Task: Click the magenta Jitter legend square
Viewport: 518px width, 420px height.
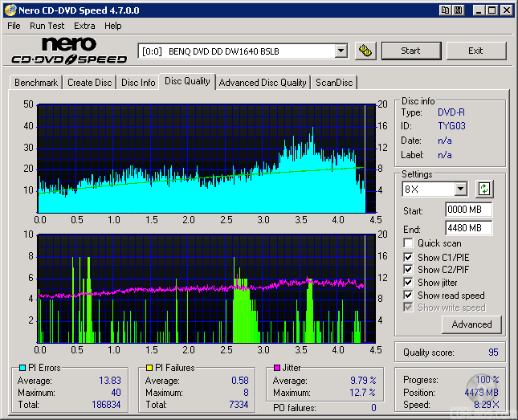Action: [275, 368]
